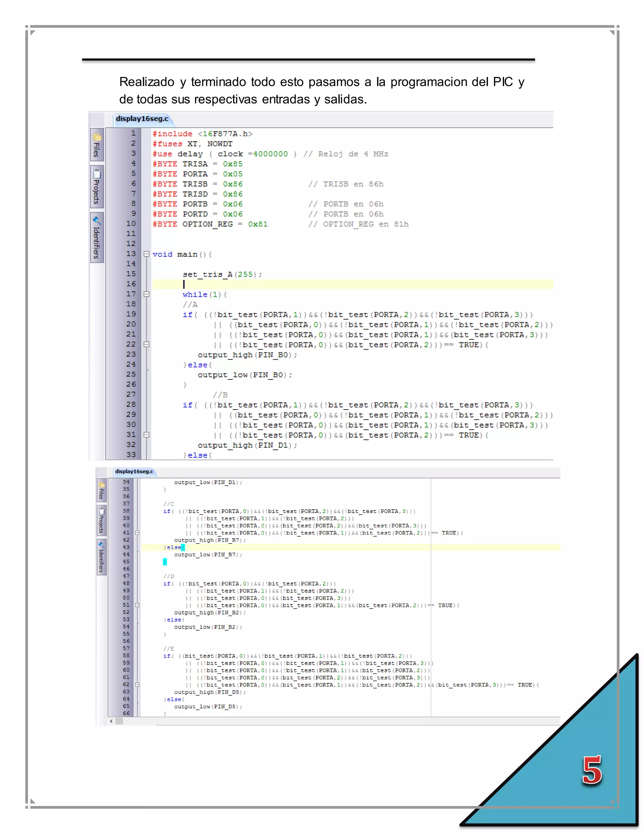Collapse the fold marker at line 31
The image size is (644, 833).
(x=146, y=435)
